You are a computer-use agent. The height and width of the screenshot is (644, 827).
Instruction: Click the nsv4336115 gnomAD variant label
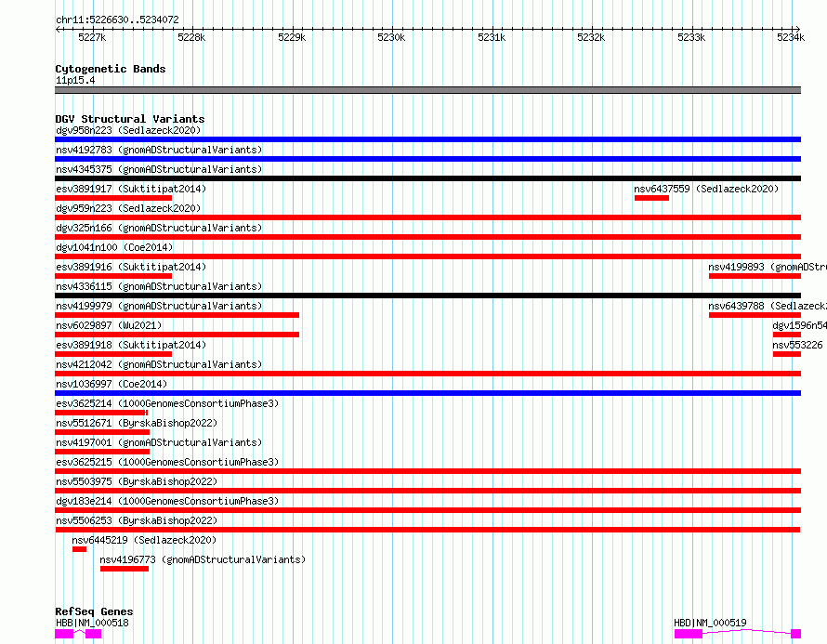click(159, 286)
